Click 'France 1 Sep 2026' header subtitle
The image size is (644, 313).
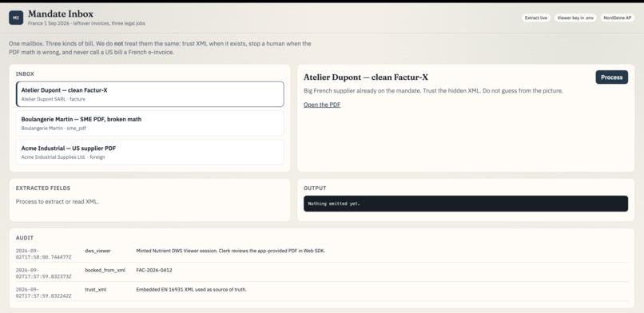click(86, 23)
